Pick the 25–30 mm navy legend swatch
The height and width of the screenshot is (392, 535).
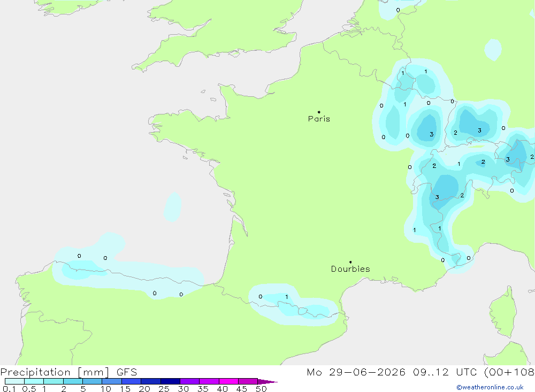[170, 381]
